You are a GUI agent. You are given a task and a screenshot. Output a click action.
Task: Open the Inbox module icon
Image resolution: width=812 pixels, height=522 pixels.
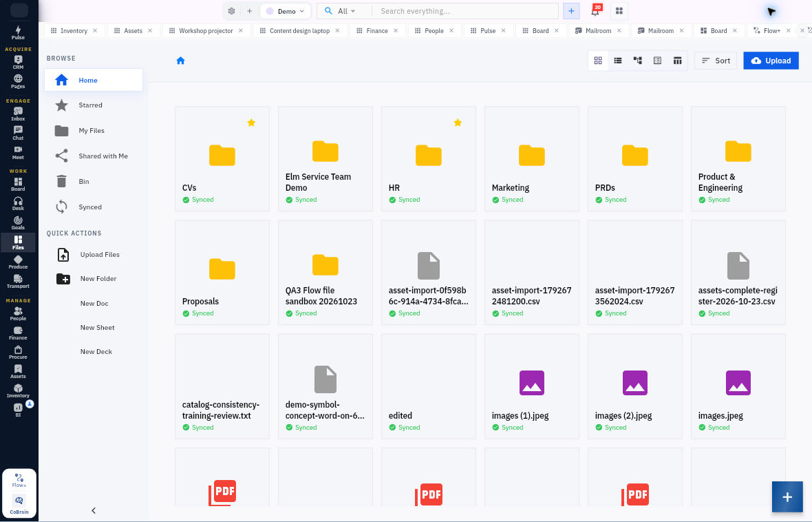(x=18, y=114)
